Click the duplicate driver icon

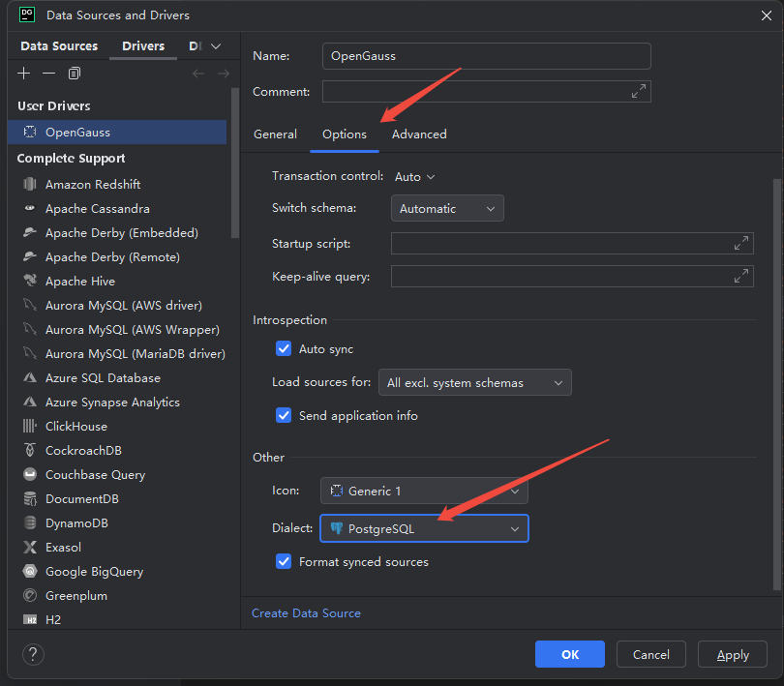coord(74,74)
